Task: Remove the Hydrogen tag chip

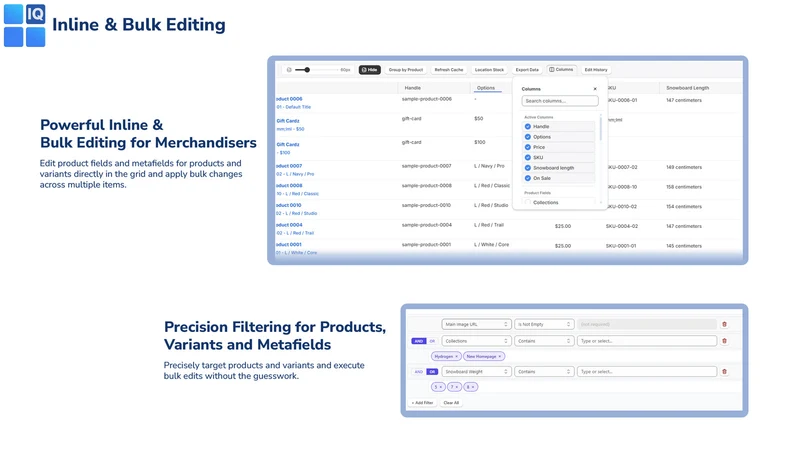Action: click(x=457, y=356)
